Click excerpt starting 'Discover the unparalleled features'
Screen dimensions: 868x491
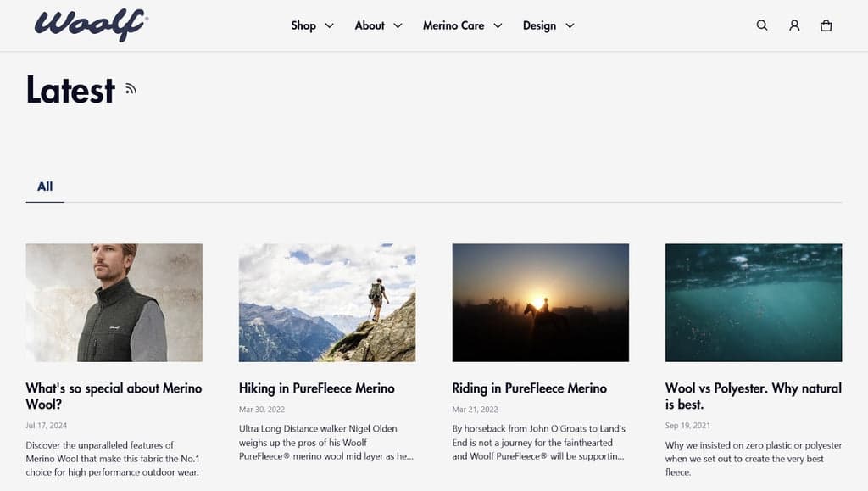(113, 459)
